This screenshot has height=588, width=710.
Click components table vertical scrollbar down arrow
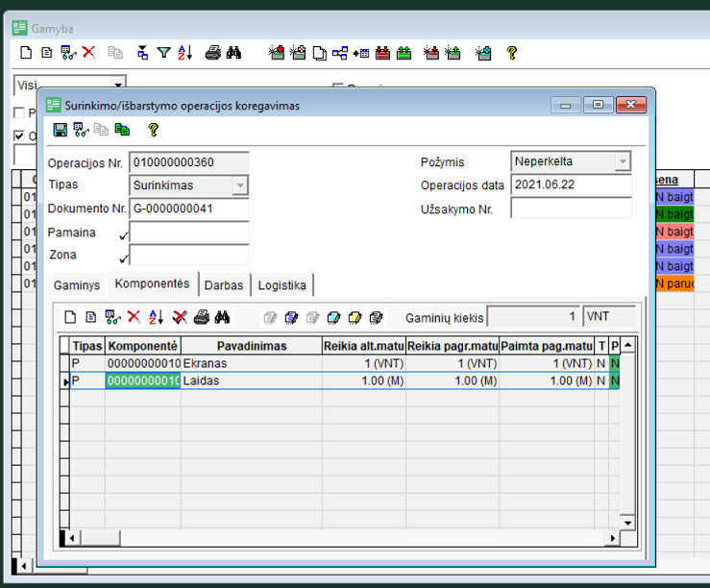(x=627, y=523)
